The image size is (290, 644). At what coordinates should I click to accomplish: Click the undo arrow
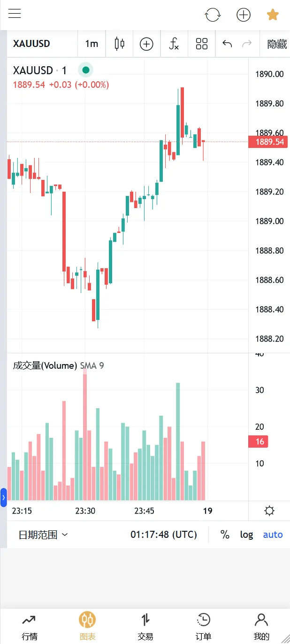228,44
